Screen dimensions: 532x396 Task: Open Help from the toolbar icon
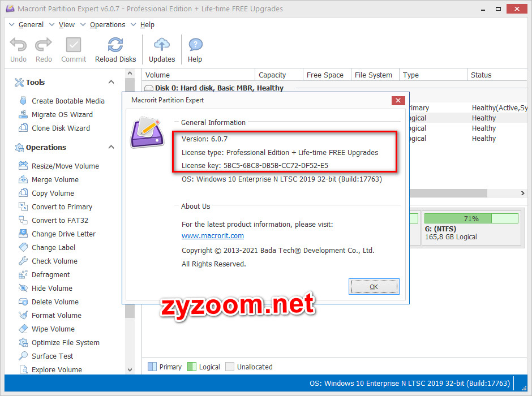(x=195, y=45)
